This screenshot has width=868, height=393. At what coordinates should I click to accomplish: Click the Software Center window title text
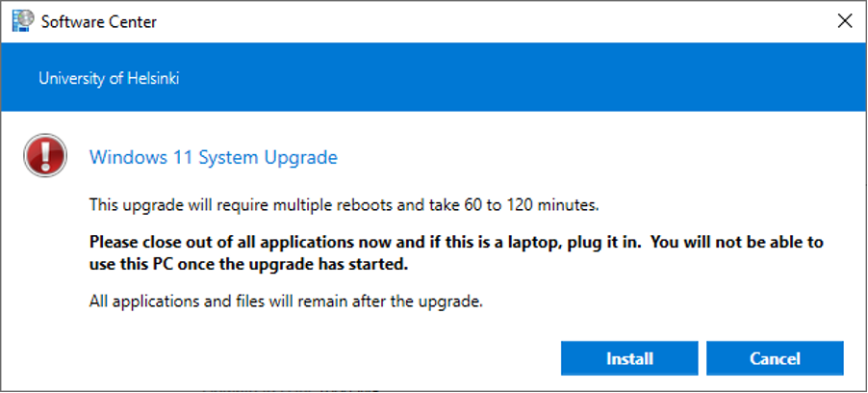coord(99,21)
